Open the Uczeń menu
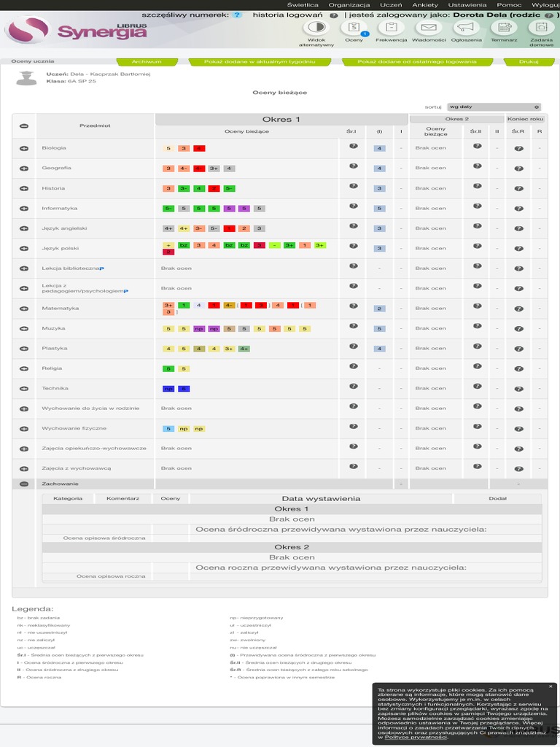560x747 pixels. click(391, 5)
